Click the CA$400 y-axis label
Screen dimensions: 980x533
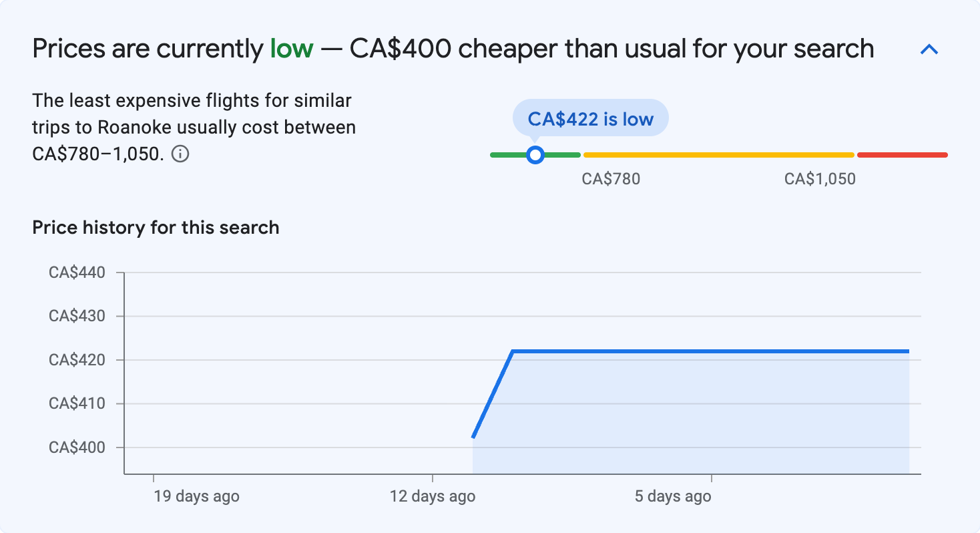click(x=77, y=448)
